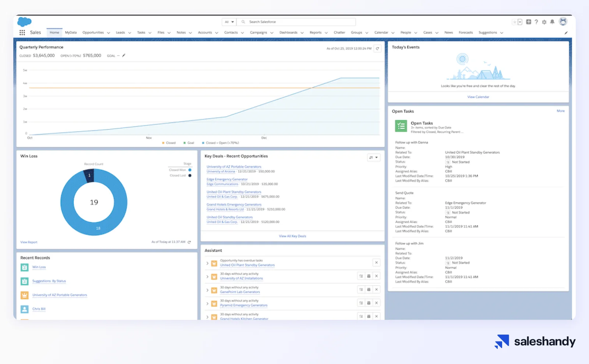This screenshot has height=364, width=589.
Task: Click the Salesforce cloud logo
Action: [x=24, y=22]
